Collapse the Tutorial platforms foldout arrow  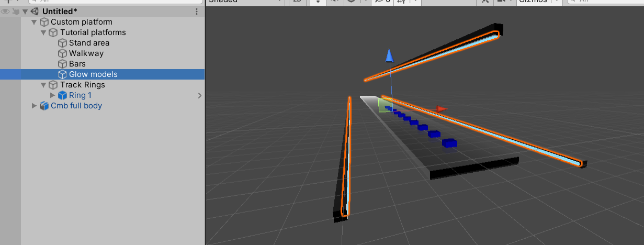44,32
